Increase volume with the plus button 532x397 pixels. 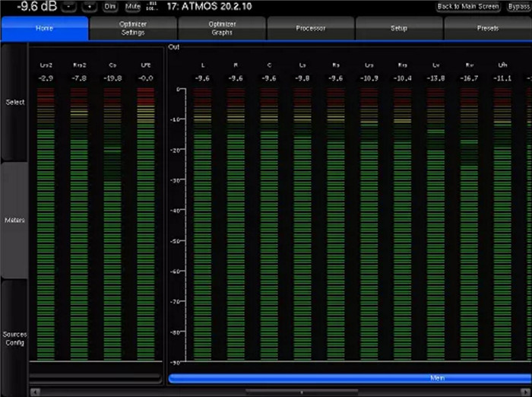(90, 6)
